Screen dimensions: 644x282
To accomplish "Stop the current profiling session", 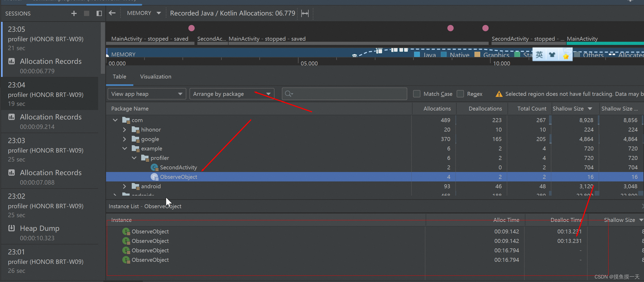I will click(86, 13).
